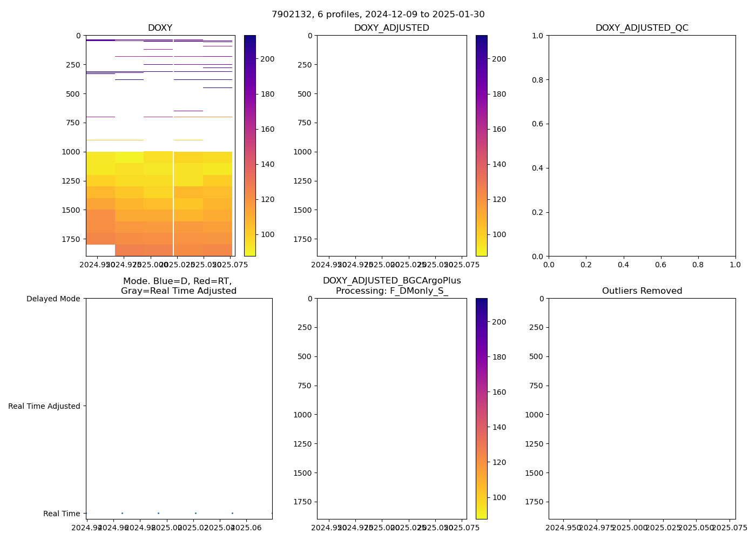Screen dimensions: 756x540
Task: Click the Delayed Mode y-axis label
Action: (53, 299)
